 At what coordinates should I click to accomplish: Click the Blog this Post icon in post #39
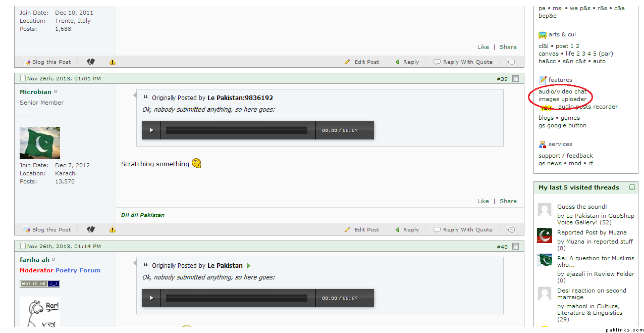pos(27,229)
